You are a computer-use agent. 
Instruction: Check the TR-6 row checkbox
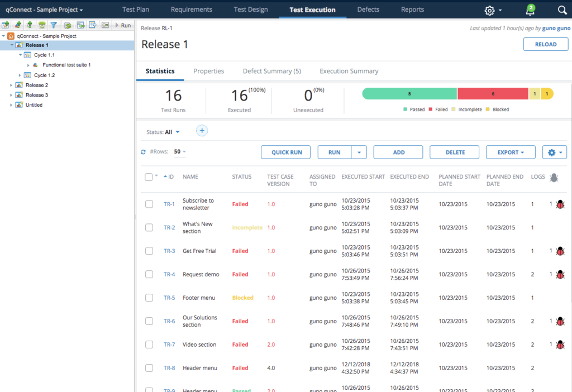click(x=149, y=321)
